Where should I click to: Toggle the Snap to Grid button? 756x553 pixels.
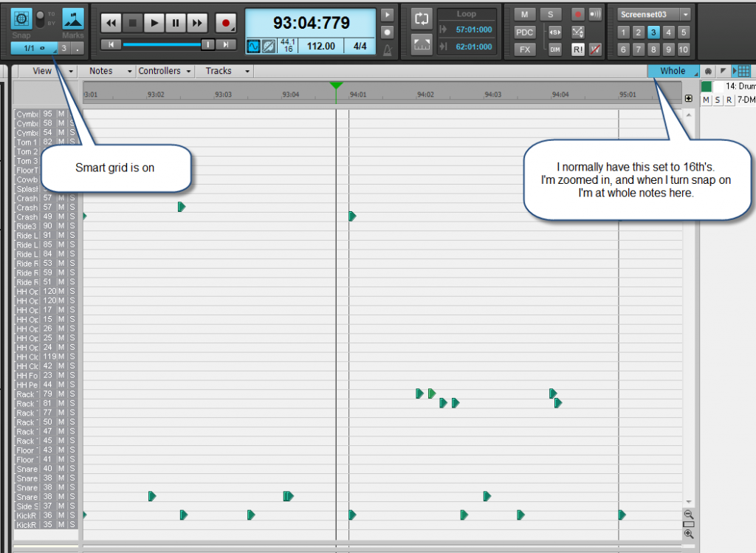coord(22,18)
